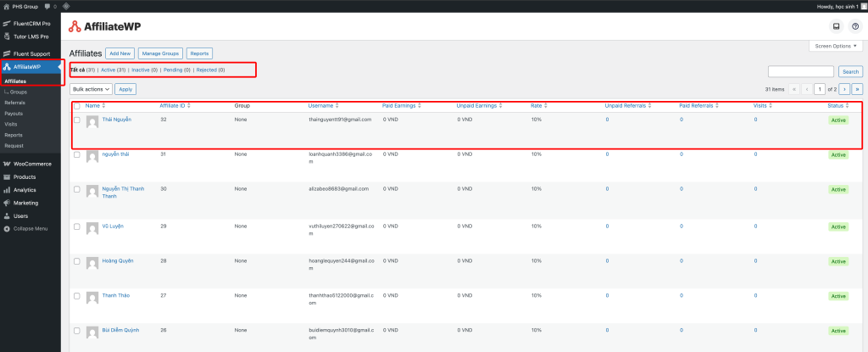Open Referrals in AffiliateWP submenu
Viewport: 868px width, 352px height.
14,102
